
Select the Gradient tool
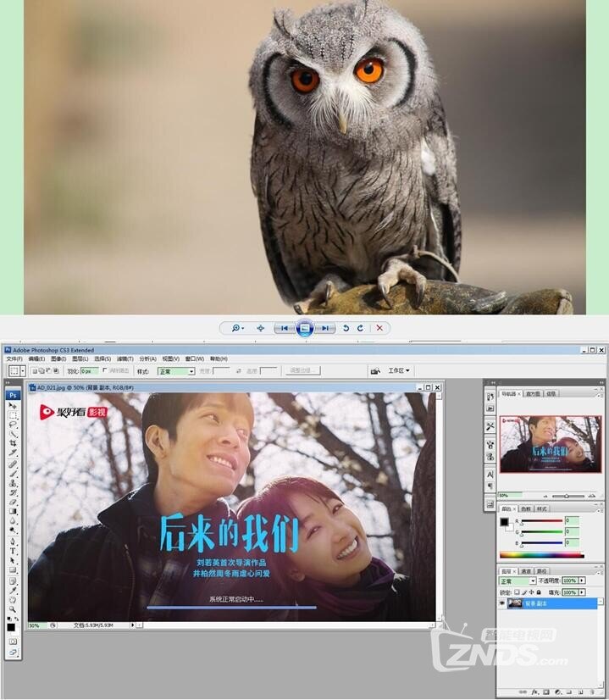coord(13,511)
